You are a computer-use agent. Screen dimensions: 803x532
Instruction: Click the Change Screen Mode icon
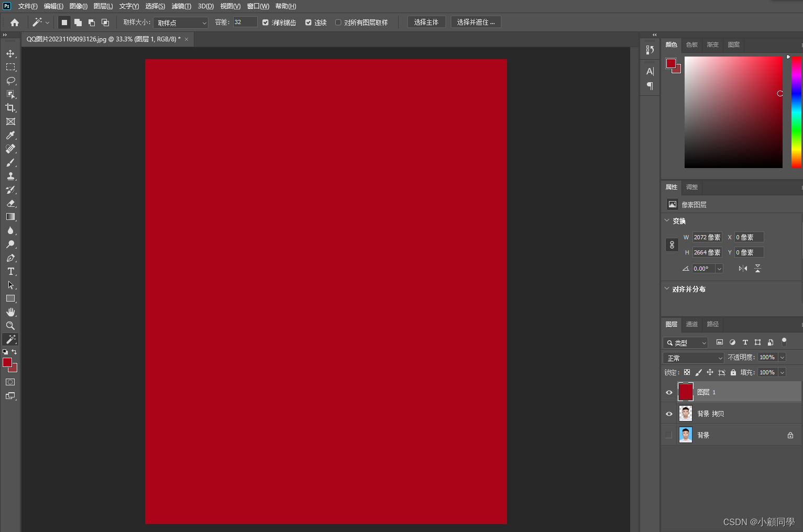pyautogui.click(x=10, y=396)
